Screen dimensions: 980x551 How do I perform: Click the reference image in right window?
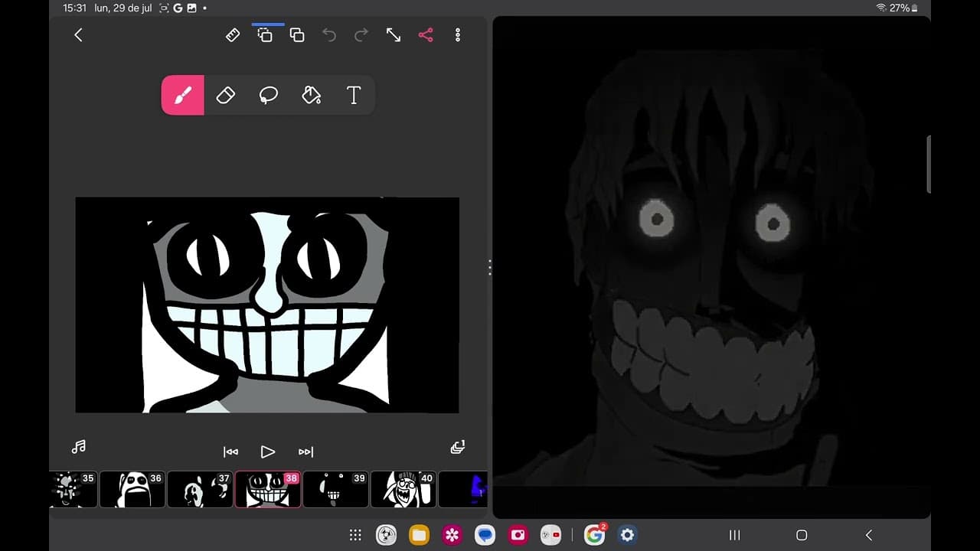click(x=711, y=266)
